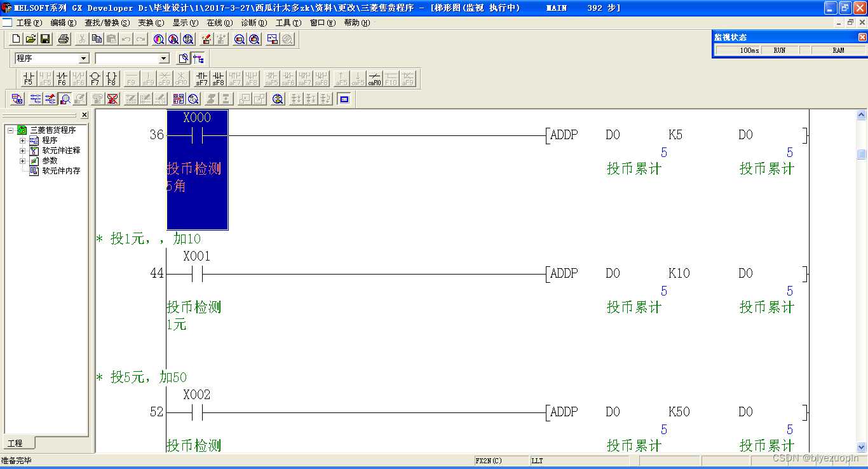868x469 pixels.
Task: Click LLT in the status bar
Action: tap(537, 461)
